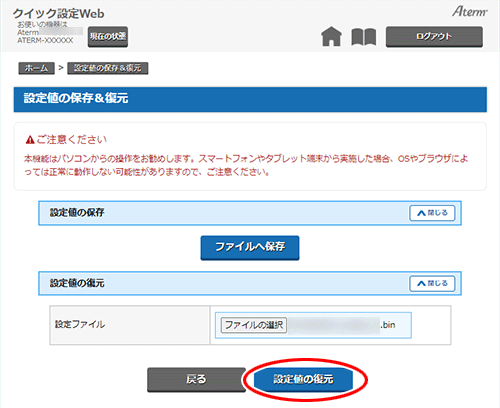Image resolution: width=500 pixels, height=408 pixels.
Task: Collapse the 設定値の保存 section
Action: (432, 213)
